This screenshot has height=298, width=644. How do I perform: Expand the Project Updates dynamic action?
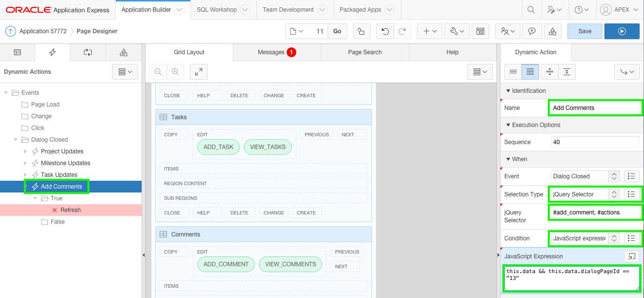[25, 151]
